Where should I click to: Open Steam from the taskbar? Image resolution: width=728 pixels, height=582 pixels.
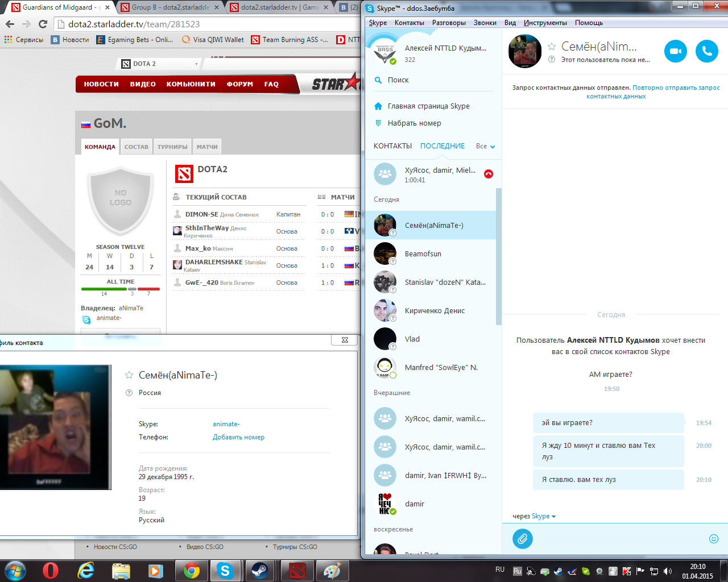(260, 571)
